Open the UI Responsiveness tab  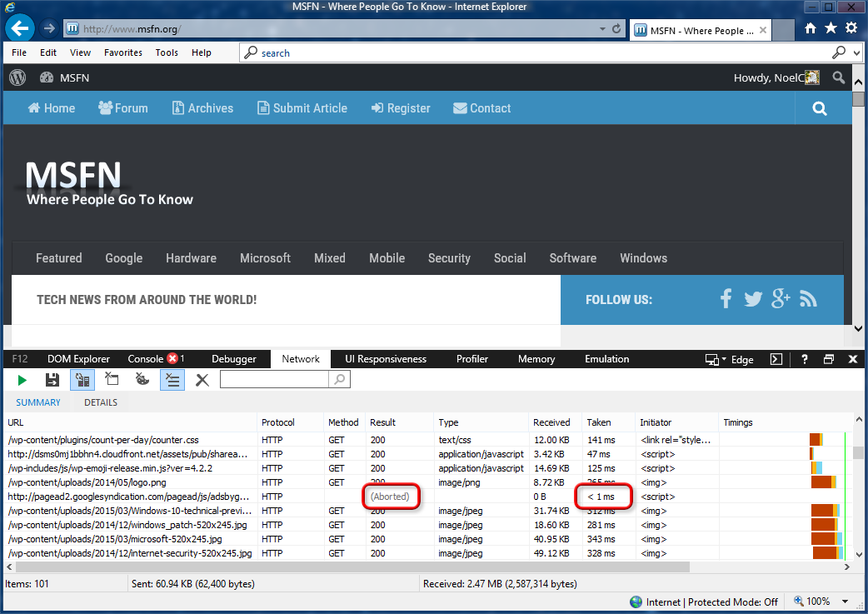[x=386, y=359]
